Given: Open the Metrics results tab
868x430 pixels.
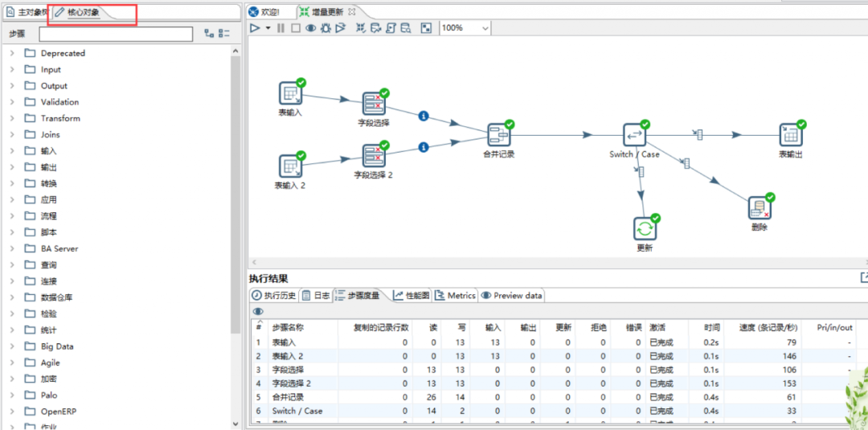Looking at the screenshot, I should pos(455,296).
